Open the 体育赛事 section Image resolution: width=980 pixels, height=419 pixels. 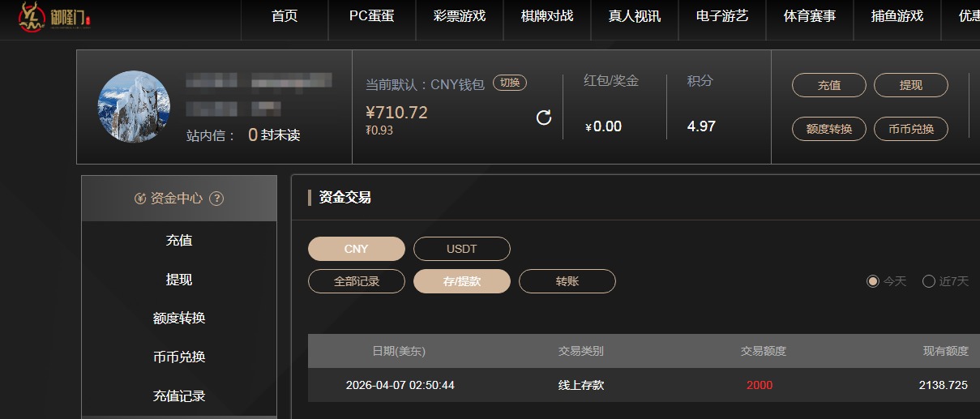click(810, 16)
